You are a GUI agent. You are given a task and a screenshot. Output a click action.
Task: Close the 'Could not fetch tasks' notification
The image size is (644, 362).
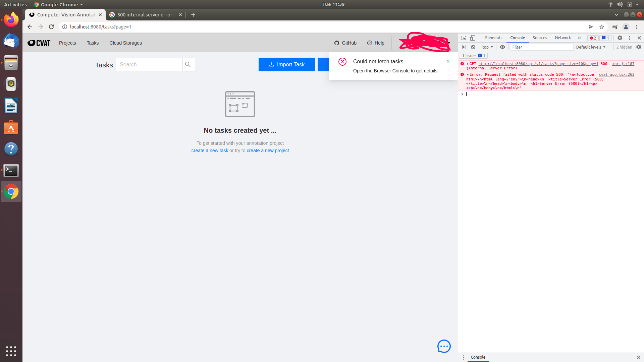448,61
